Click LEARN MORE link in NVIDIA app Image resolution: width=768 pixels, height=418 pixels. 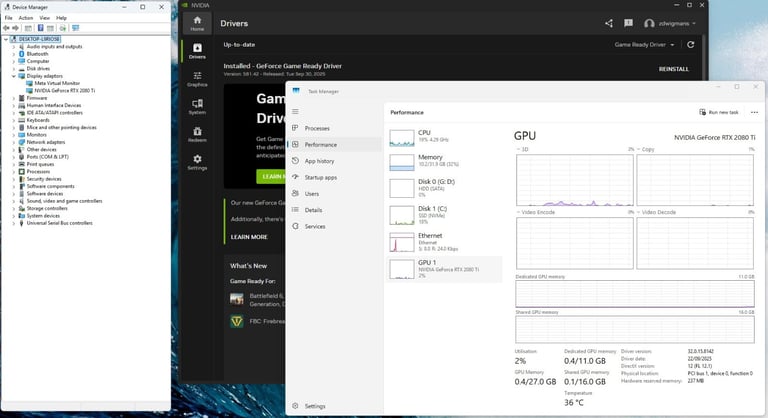[249, 237]
